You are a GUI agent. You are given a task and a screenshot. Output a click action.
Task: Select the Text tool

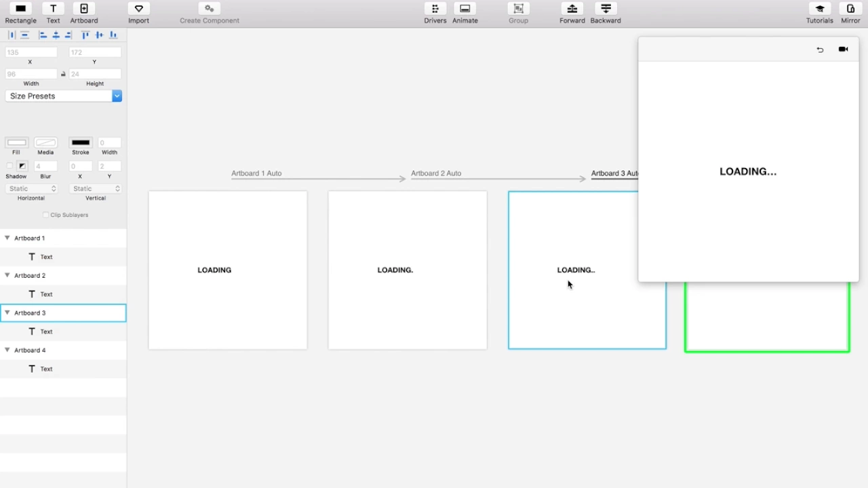pyautogui.click(x=53, y=13)
